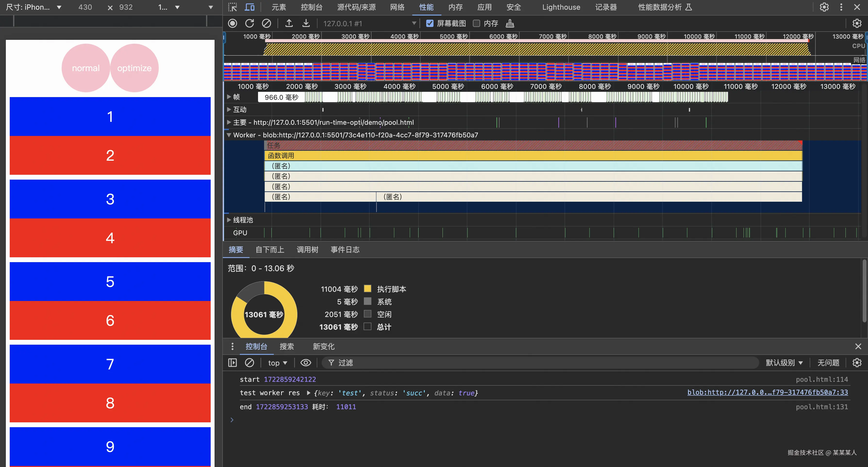Open the 自下而上 tab
The height and width of the screenshot is (467, 868).
pyautogui.click(x=270, y=249)
